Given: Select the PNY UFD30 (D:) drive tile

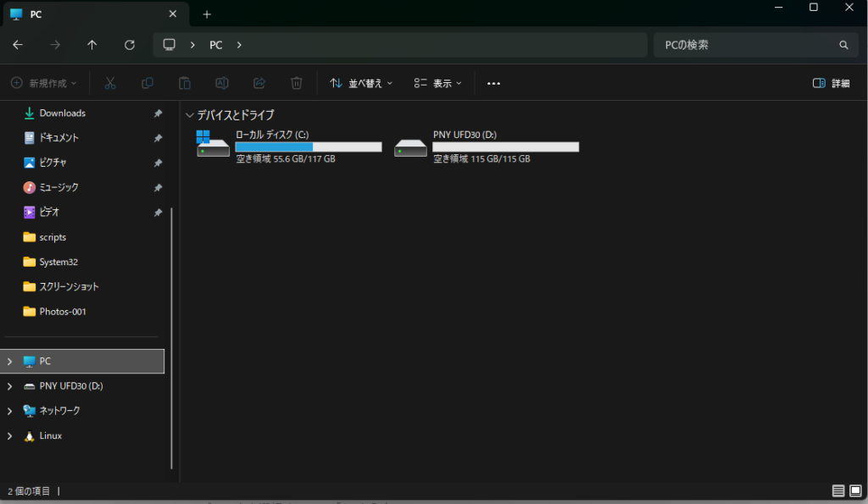Looking at the screenshot, I should pyautogui.click(x=487, y=147).
